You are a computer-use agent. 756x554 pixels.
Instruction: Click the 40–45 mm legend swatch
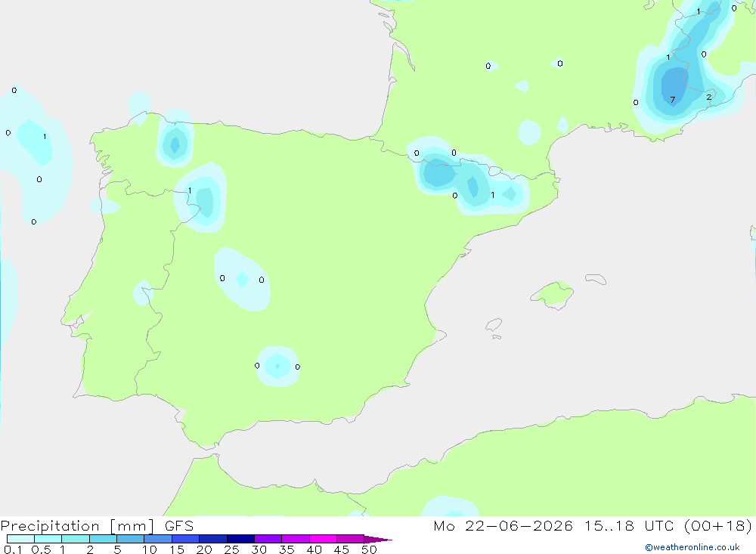(323, 539)
